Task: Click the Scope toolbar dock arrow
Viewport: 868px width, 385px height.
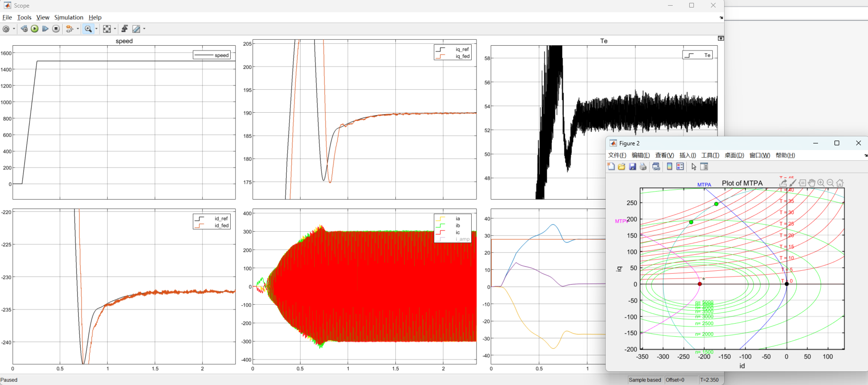Action: coord(721,18)
